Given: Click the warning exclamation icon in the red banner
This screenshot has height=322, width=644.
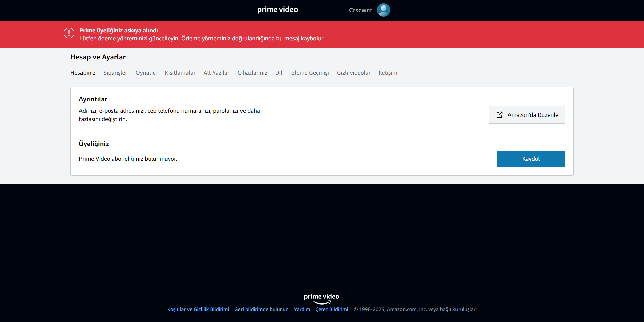Looking at the screenshot, I should click(69, 33).
